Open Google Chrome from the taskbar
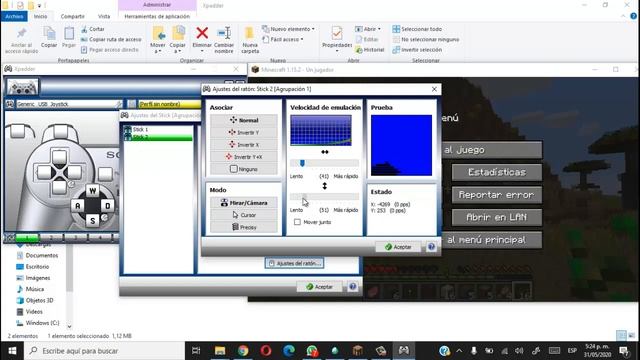The width and height of the screenshot is (640, 360). click(x=243, y=351)
